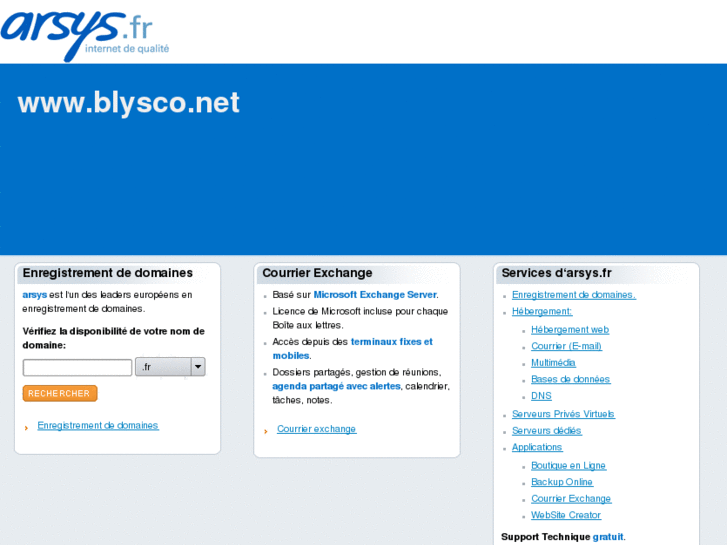727x545 pixels.
Task: Click the Vérifiez la disponibilité label text
Action: pos(114,338)
